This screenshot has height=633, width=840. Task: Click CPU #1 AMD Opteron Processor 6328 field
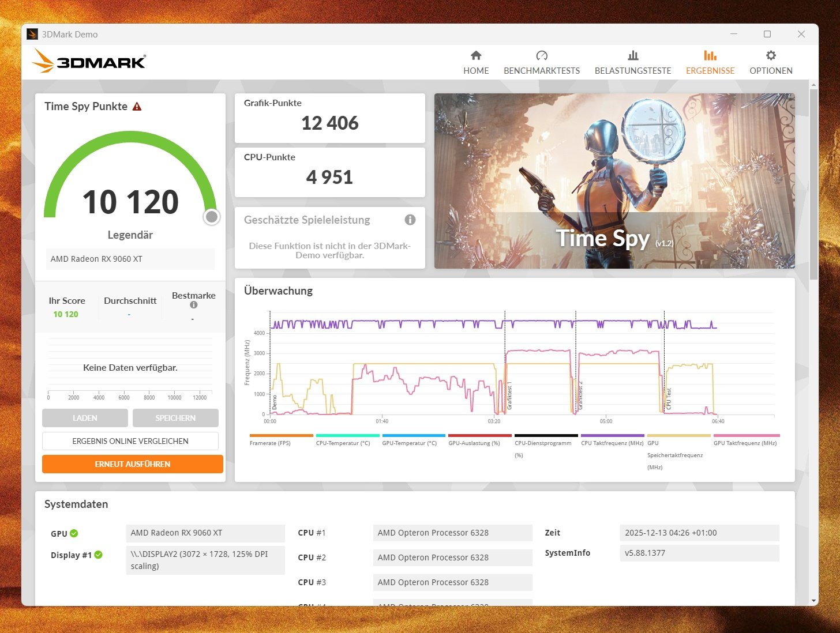(452, 533)
